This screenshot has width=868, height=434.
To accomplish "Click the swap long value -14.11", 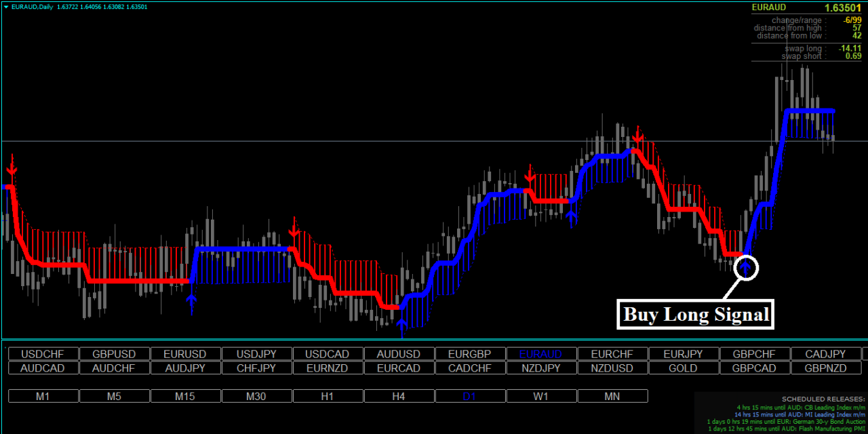I will point(850,48).
